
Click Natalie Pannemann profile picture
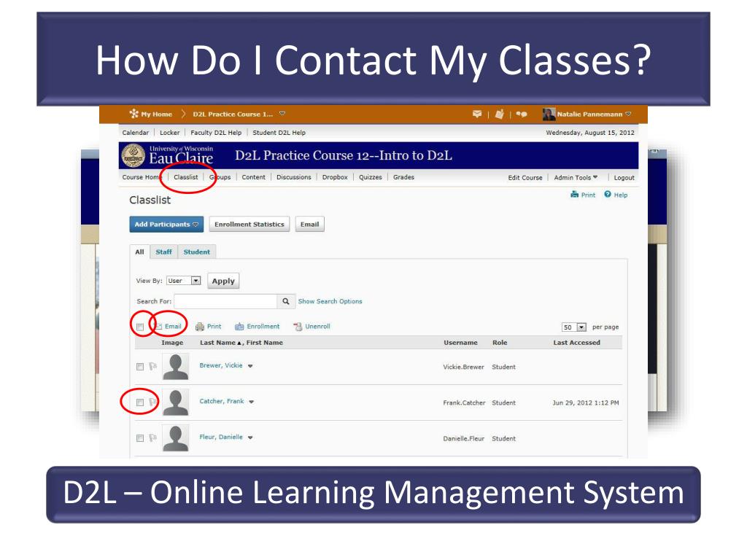(549, 114)
